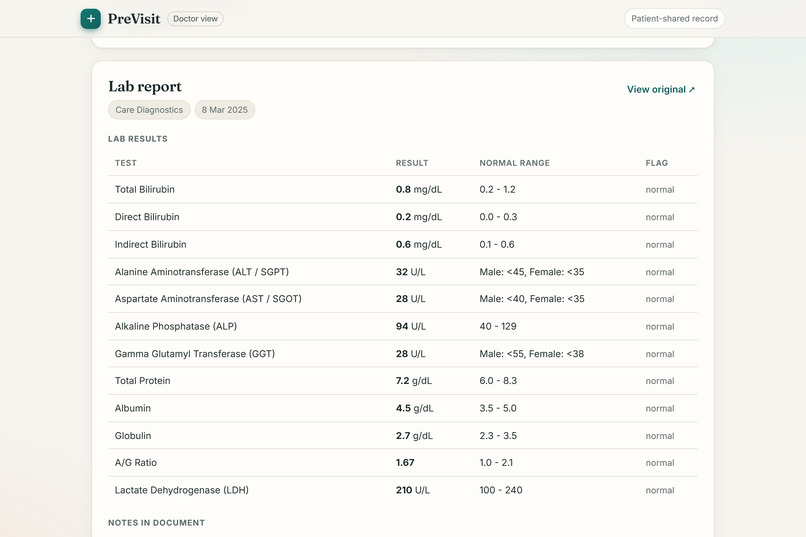Click the Doctor view badge
The height and width of the screenshot is (537, 806).
[x=195, y=18]
